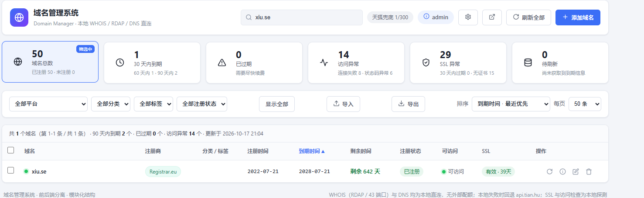The height and width of the screenshot is (198, 644).
Task: Click the Registrar.eu registrar tag
Action: click(x=163, y=171)
